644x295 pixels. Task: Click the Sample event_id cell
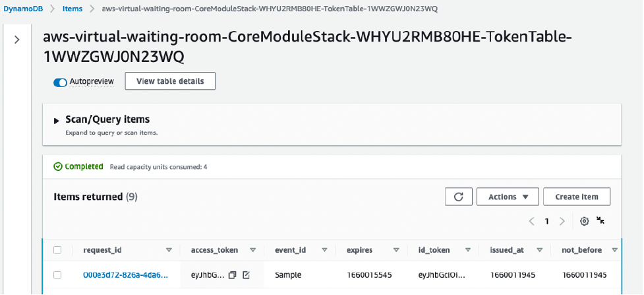click(288, 275)
